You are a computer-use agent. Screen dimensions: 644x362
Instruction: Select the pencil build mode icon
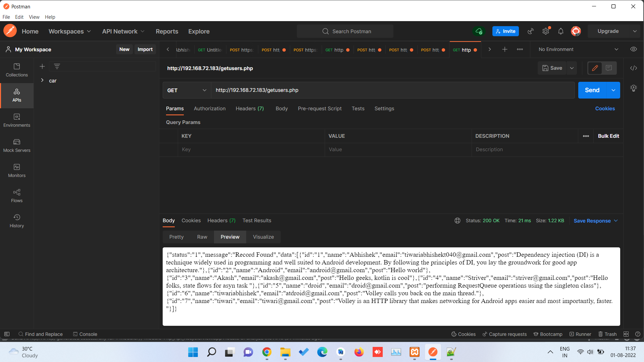(595, 68)
